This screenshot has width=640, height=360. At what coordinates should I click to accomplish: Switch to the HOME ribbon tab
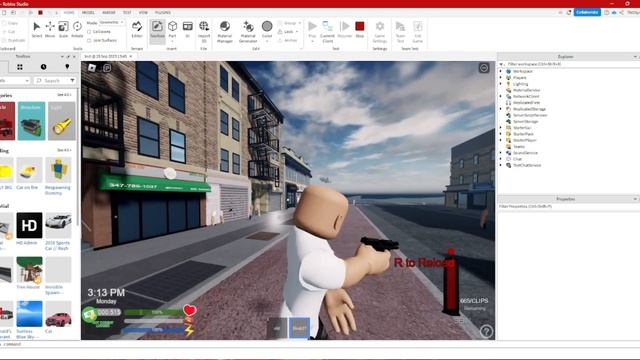(69, 13)
